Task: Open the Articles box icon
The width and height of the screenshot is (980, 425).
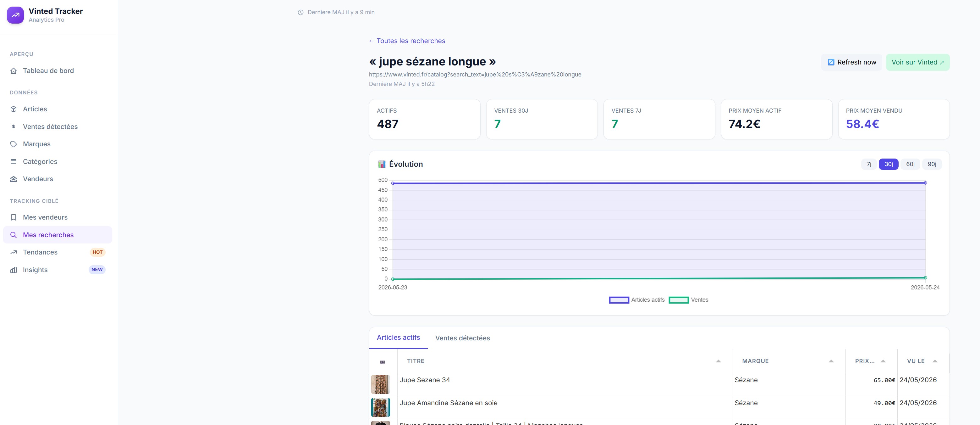Action: pyautogui.click(x=14, y=109)
